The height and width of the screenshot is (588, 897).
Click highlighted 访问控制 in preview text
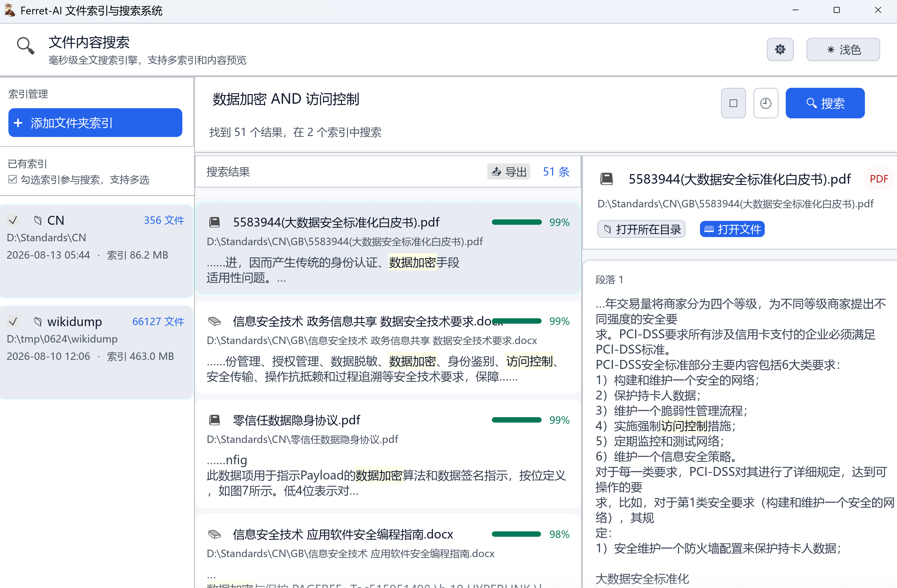point(684,426)
